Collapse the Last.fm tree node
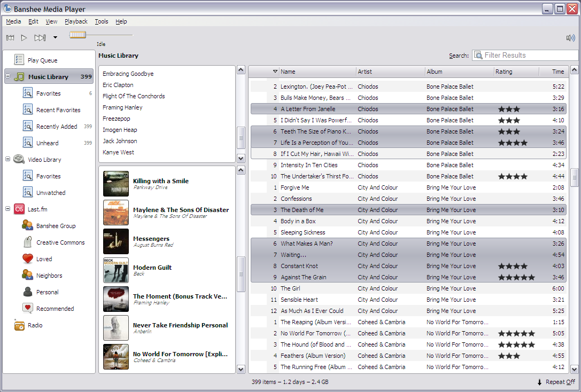Image resolution: width=581 pixels, height=392 pixels. point(7,209)
